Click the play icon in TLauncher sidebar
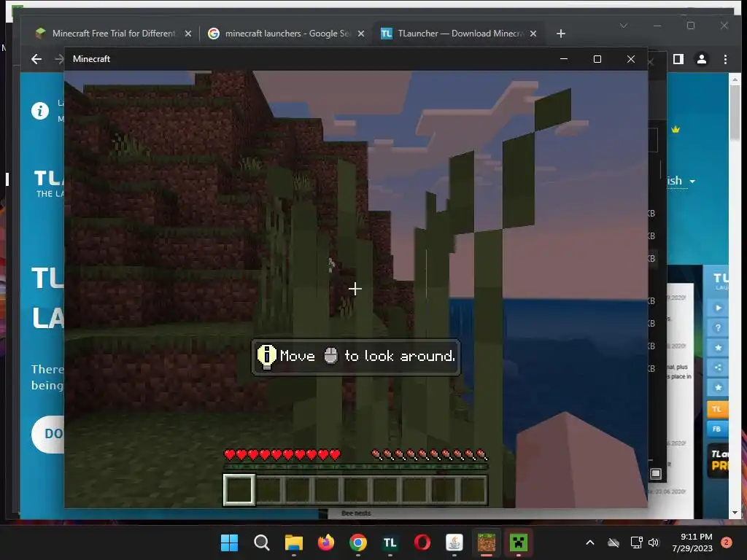747x560 pixels. click(719, 308)
